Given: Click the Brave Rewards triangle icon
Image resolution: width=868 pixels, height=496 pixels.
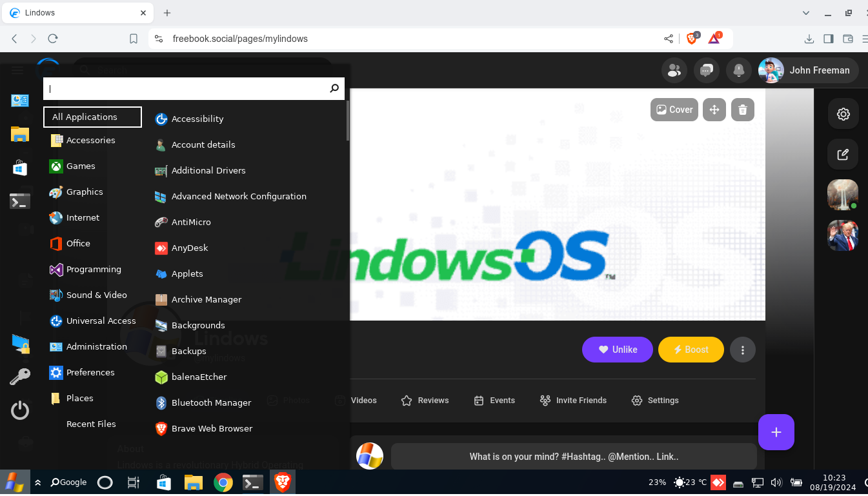Looking at the screenshot, I should (714, 39).
